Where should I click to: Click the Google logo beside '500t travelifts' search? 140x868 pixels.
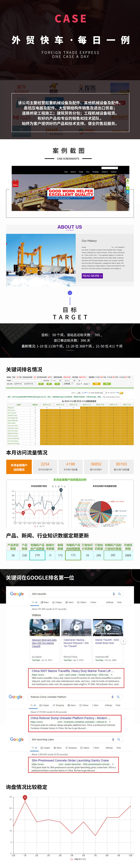pos(17,594)
